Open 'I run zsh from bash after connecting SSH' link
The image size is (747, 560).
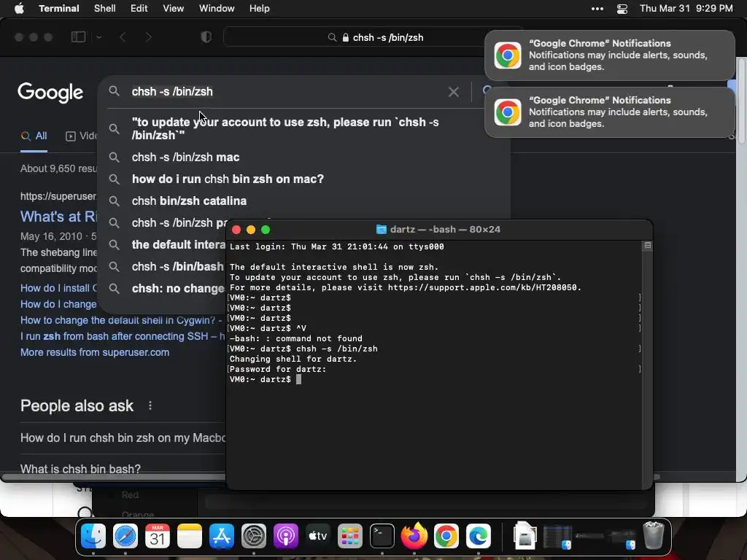[x=123, y=336]
